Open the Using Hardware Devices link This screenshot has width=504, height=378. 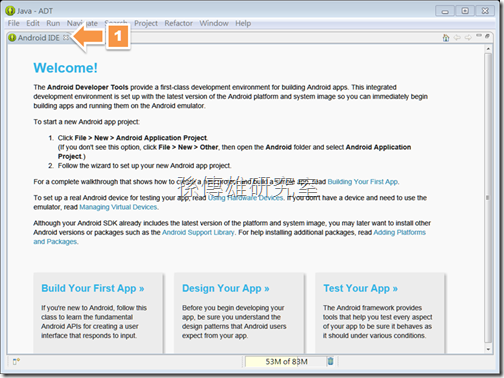tap(246, 198)
